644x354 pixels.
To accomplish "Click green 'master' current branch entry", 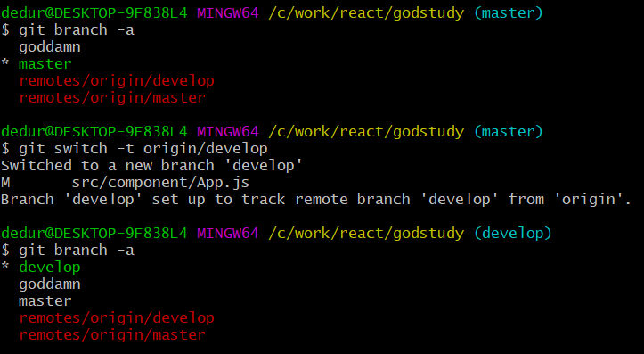I will (45, 64).
